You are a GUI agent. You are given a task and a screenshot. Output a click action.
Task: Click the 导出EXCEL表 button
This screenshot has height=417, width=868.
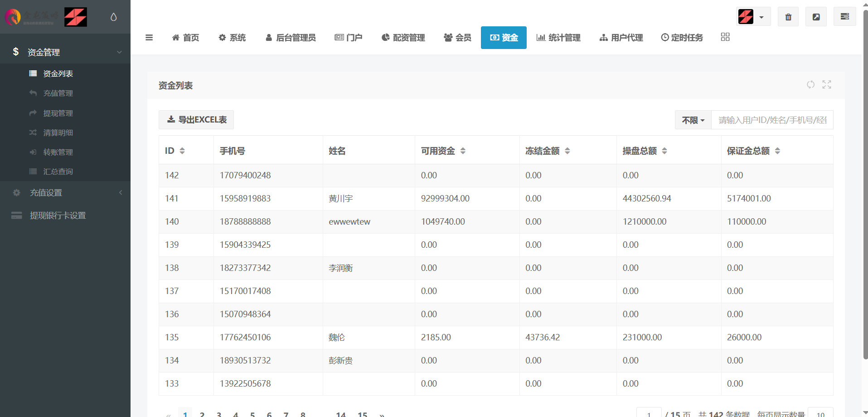coord(196,120)
